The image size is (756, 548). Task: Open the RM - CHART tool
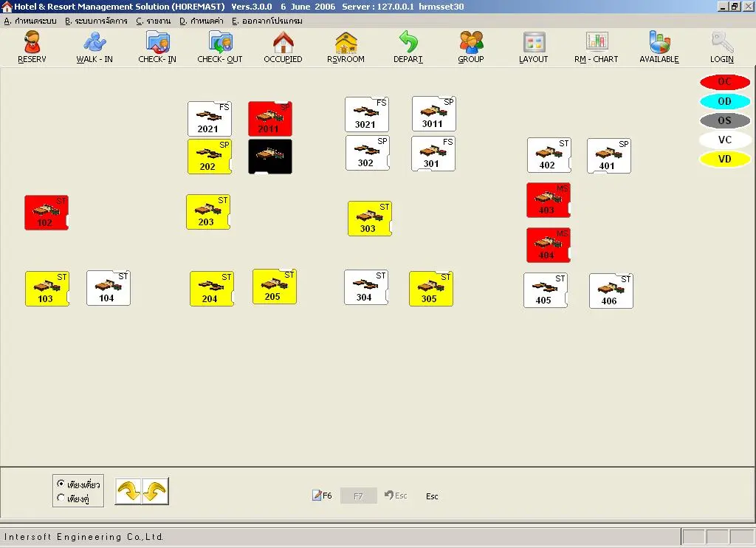coord(596,47)
